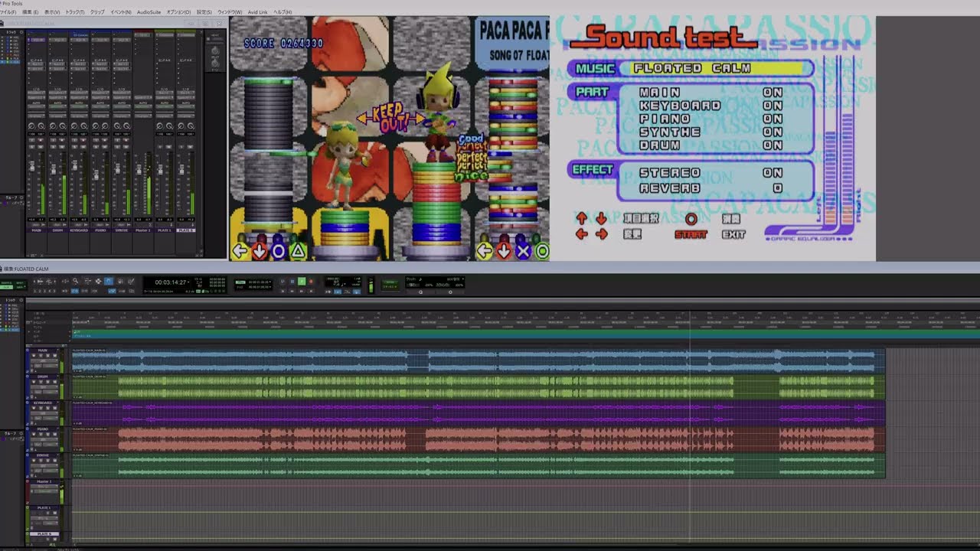Select the FLOATED CALM_KEYBOARD purple audio clip
Image resolution: width=980 pixels, height=551 pixels.
tap(479, 412)
